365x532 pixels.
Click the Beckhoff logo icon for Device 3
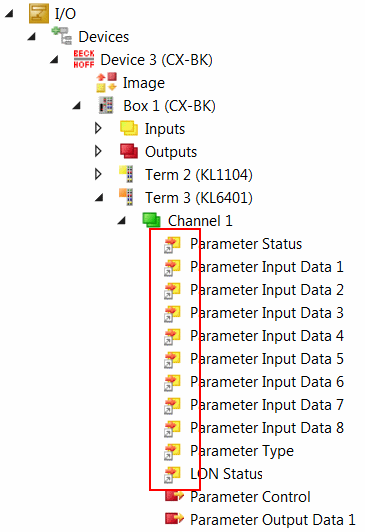tap(83, 59)
